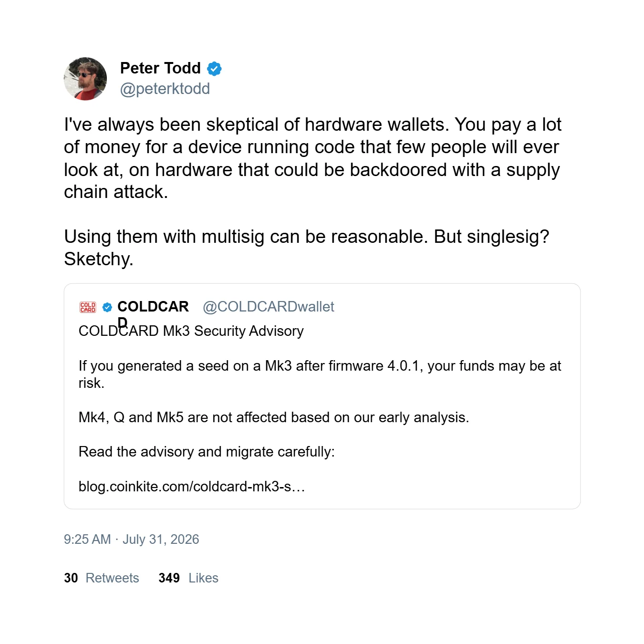Click the 'If you generated a seed' warning text
Screen dimensions: 644x644
click(x=320, y=374)
